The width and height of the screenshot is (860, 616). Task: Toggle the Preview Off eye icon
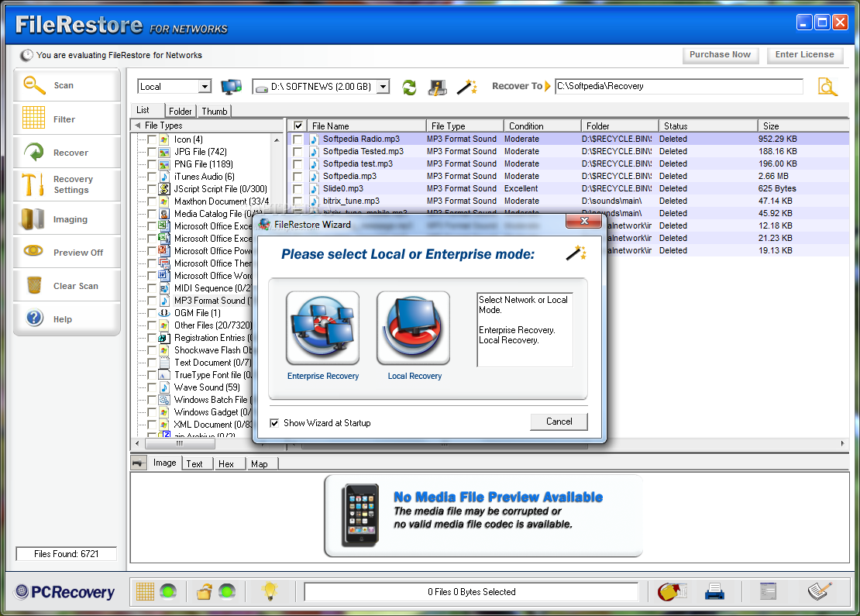pos(33,251)
